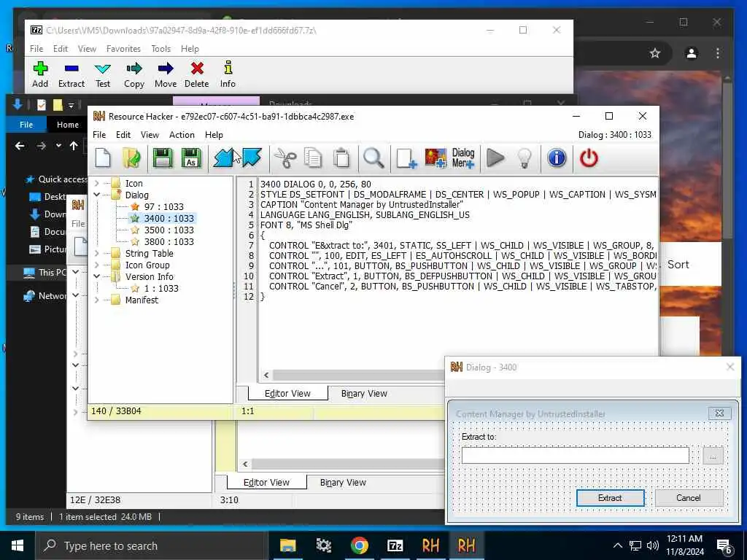
Task: Bookmark page with Chrome star icon
Action: [x=655, y=53]
